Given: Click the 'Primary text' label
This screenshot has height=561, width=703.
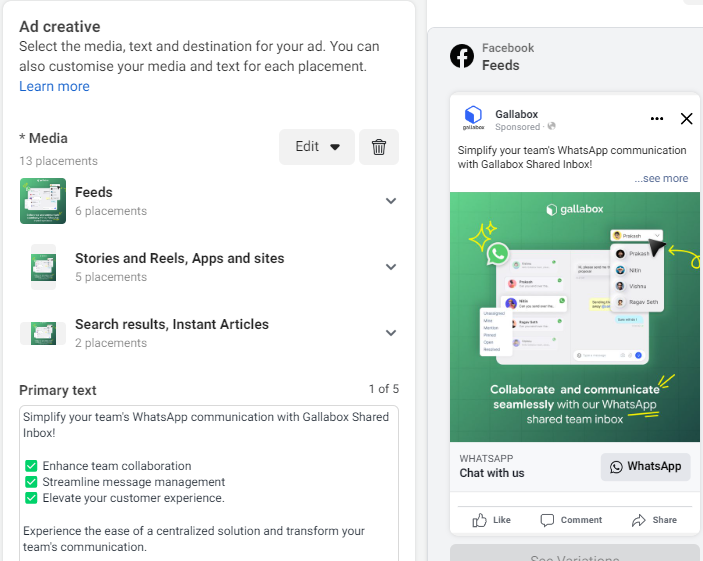Looking at the screenshot, I should [x=58, y=390].
